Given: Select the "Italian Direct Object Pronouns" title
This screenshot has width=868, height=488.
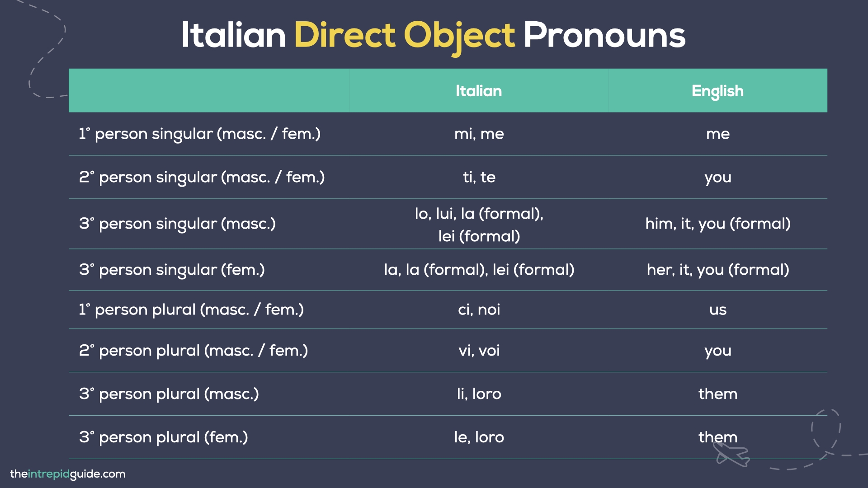Looking at the screenshot, I should click(x=433, y=35).
